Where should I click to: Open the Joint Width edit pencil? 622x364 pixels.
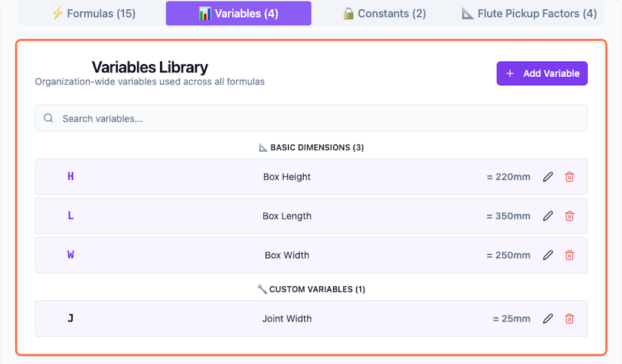(x=548, y=318)
